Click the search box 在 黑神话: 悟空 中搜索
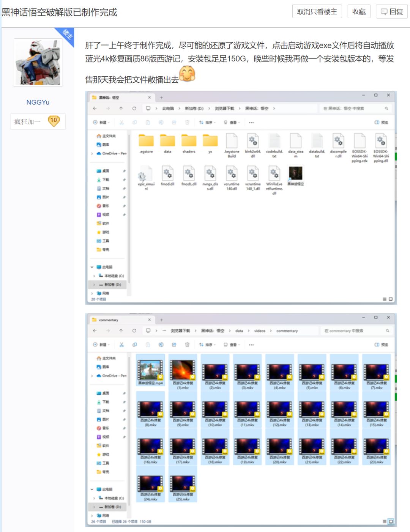410x532 pixels. pos(355,109)
